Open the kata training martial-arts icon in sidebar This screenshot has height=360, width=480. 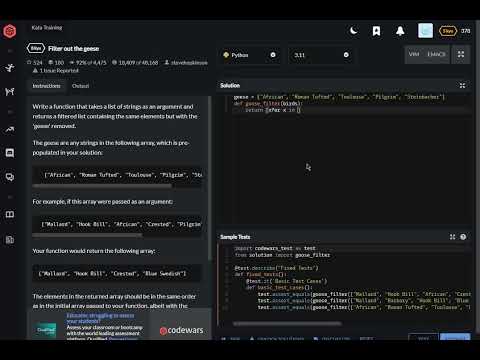(10, 68)
